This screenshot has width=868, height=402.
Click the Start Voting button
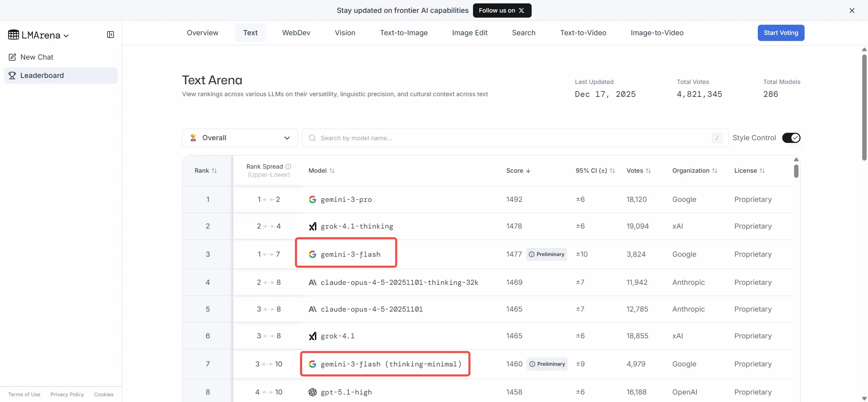coord(781,33)
